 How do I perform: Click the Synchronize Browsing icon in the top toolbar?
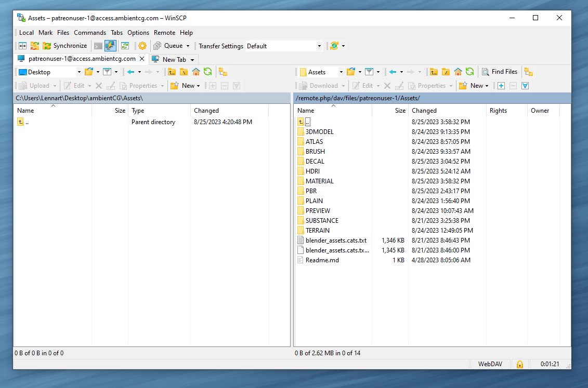[34, 46]
